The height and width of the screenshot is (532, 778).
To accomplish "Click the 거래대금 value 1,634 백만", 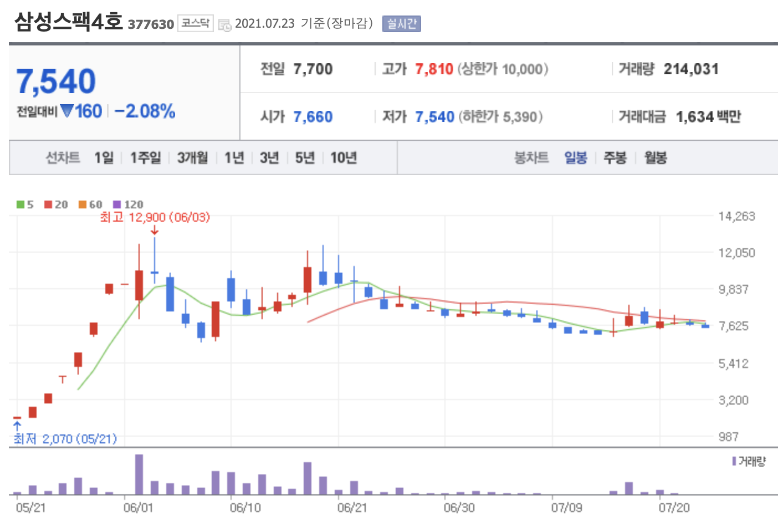I will coord(708,117).
